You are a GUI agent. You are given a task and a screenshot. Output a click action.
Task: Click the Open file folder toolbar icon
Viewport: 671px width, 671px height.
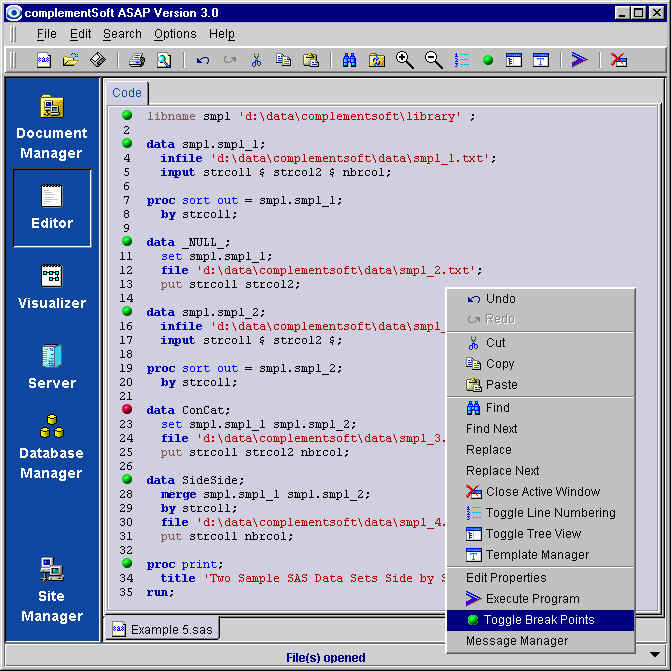71,59
